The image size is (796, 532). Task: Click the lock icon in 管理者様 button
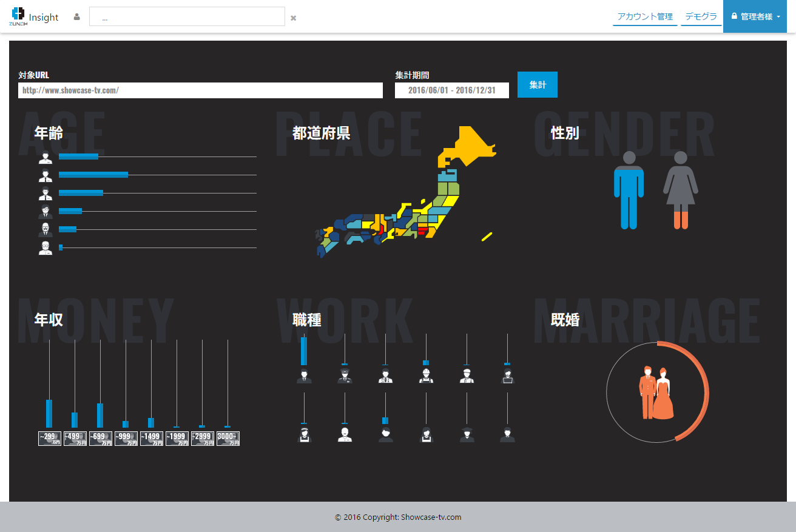pos(734,16)
